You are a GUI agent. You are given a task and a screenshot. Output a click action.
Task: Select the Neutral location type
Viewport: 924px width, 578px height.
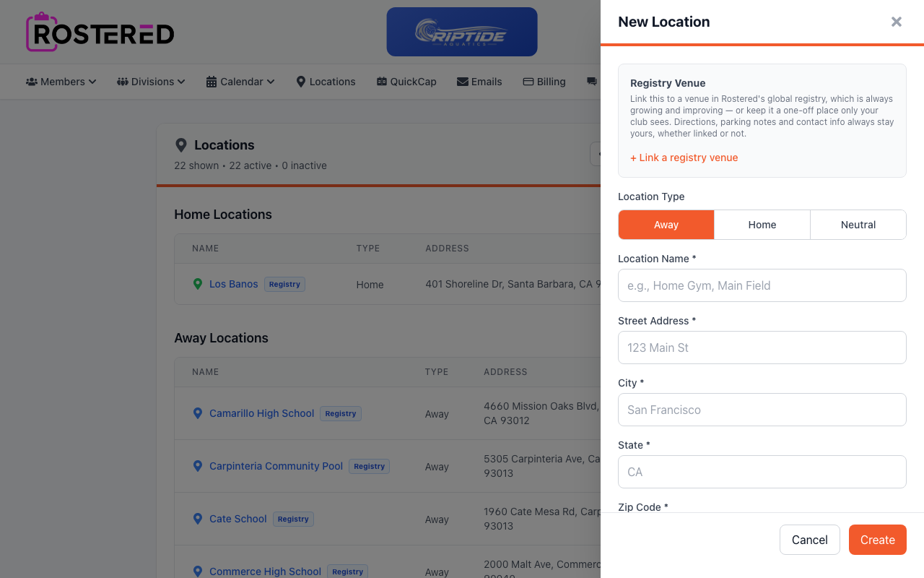tap(858, 225)
